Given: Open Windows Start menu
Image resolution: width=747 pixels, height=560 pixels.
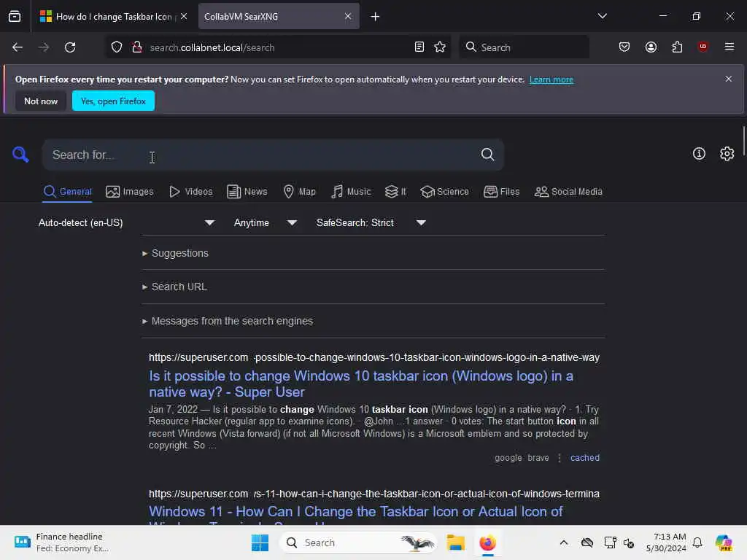Looking at the screenshot, I should (260, 542).
